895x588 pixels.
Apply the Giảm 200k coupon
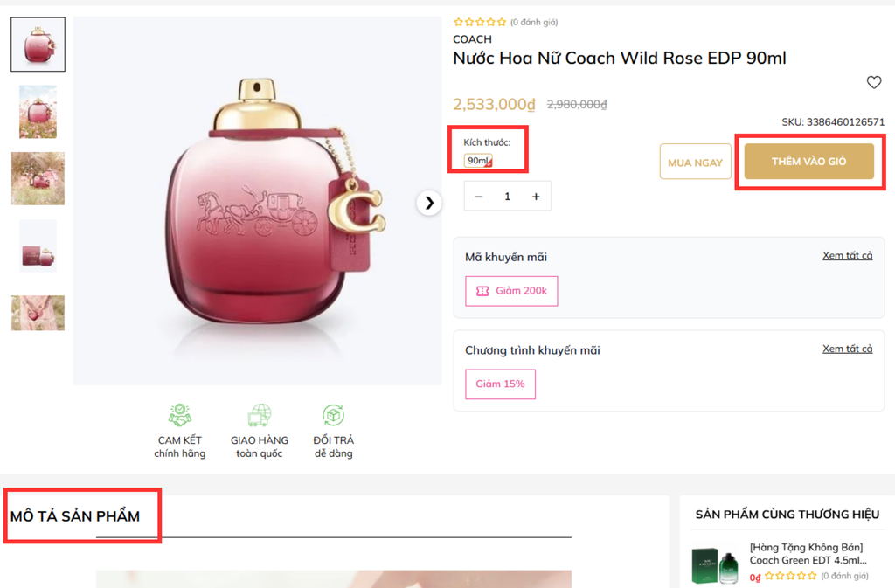[x=511, y=291]
